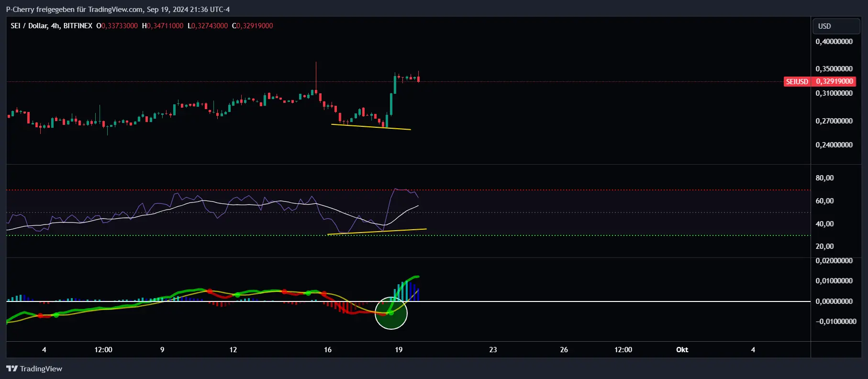Click the 0,24000000 price axis label
Screen dimensions: 868x379
[x=834, y=145]
